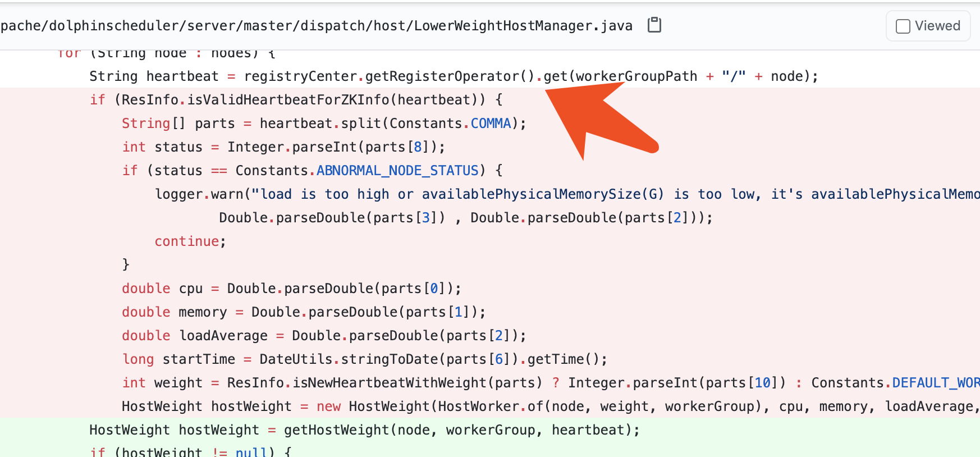Click the line 'Double.parseDouble(parts[3]) , Double.parseDouble(parts[2])'
The width and height of the screenshot is (980, 457).
tap(466, 218)
